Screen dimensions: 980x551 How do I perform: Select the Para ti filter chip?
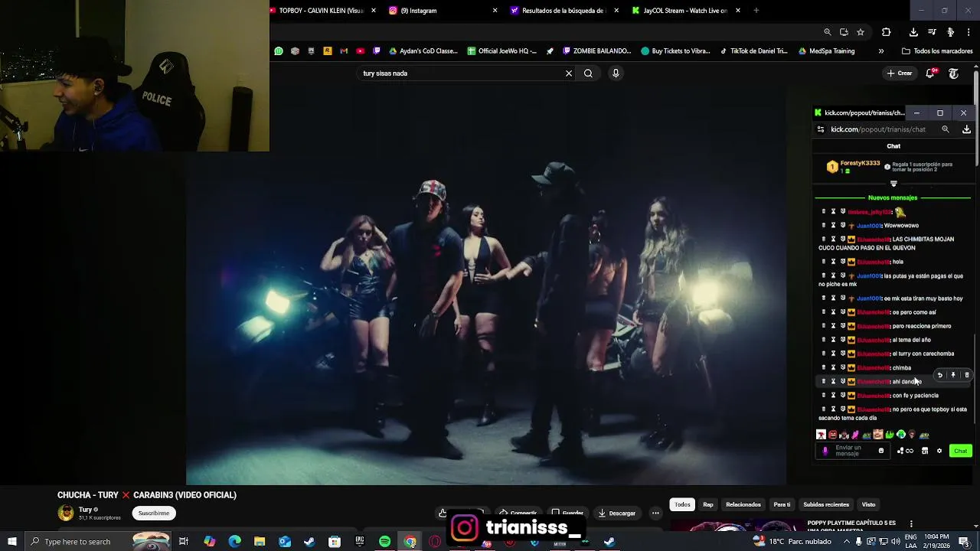coord(782,504)
